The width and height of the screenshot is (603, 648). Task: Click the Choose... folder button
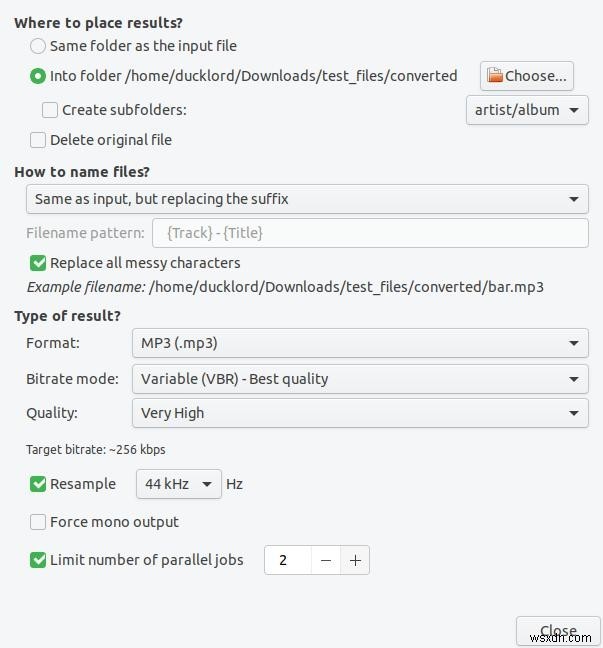click(527, 76)
